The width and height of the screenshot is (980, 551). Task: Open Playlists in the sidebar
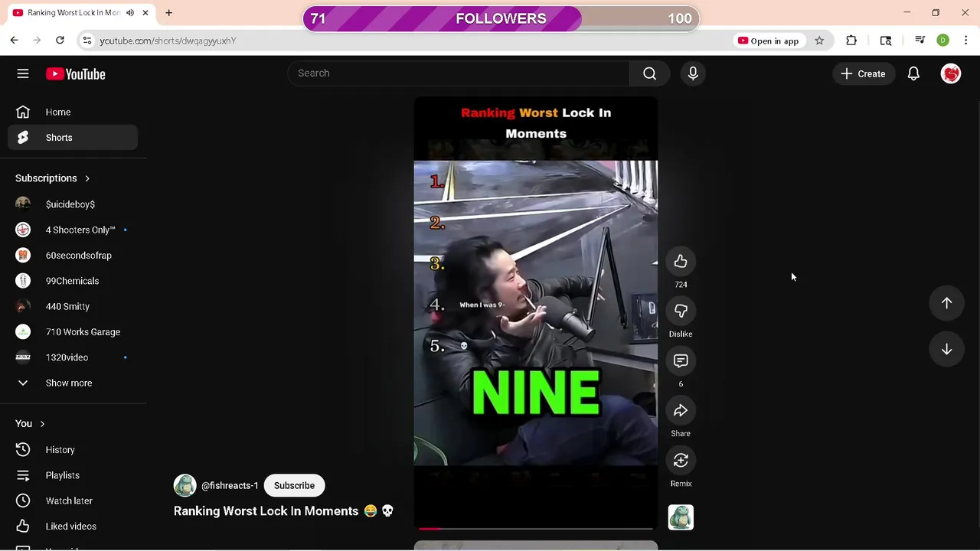click(73, 475)
